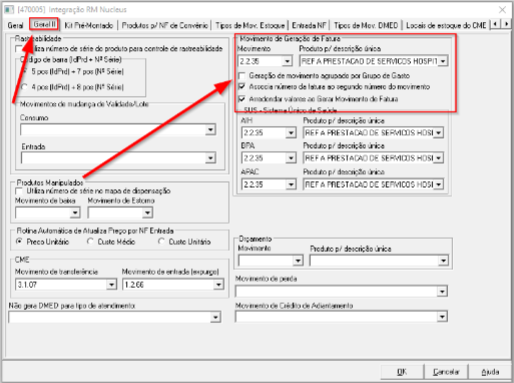The height and width of the screenshot is (383, 514).
Task: Switch to the Geral tab
Action: [15, 25]
